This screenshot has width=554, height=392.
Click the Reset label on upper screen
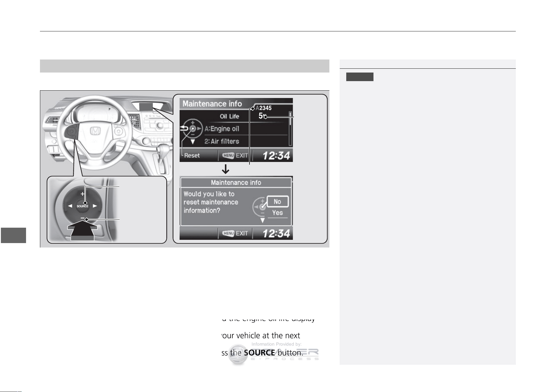point(192,155)
